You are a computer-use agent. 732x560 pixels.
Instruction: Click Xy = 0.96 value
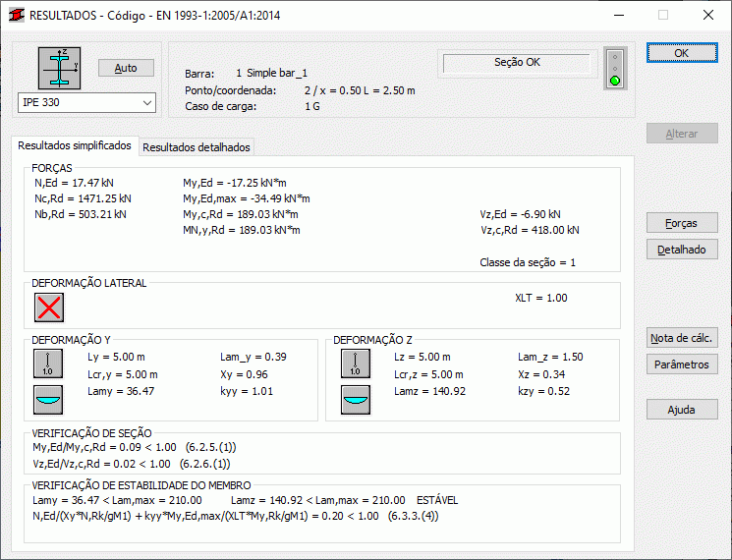(244, 374)
